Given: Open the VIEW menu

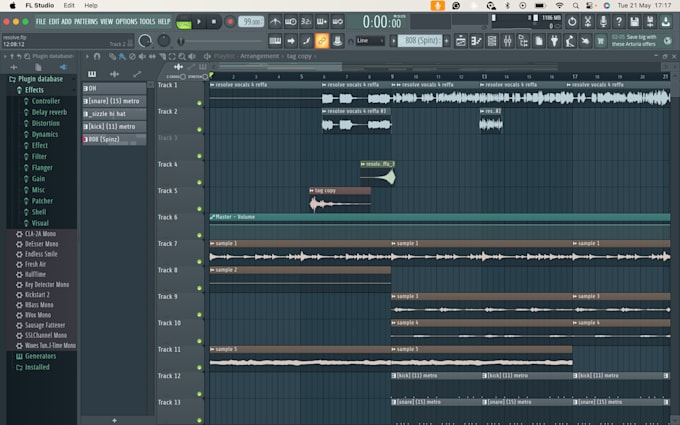Looking at the screenshot, I should (107, 22).
